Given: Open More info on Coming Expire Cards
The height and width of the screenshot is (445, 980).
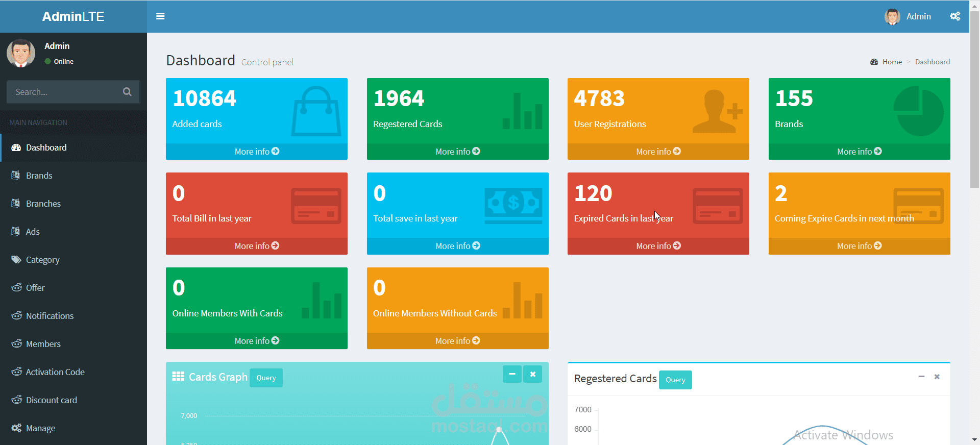Looking at the screenshot, I should pos(860,246).
